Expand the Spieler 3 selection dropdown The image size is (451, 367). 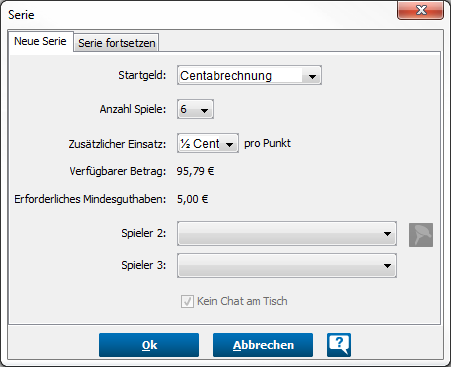pos(287,266)
